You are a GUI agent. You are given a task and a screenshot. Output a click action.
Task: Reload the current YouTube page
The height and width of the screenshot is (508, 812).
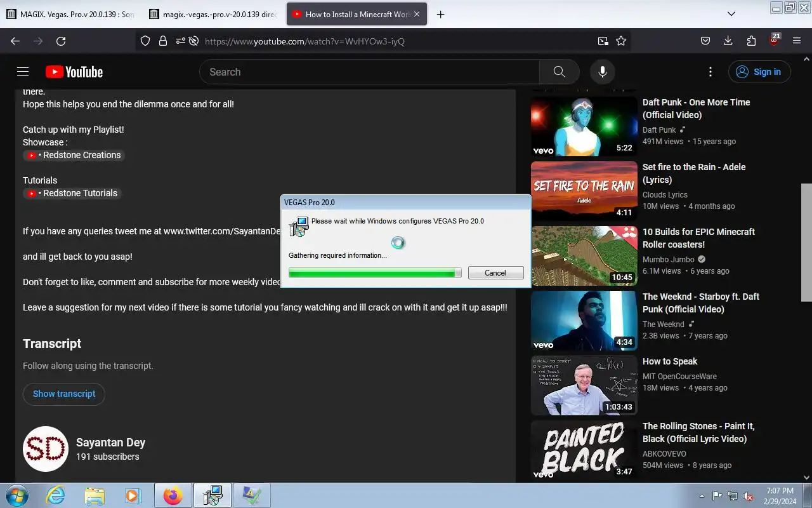[61, 41]
